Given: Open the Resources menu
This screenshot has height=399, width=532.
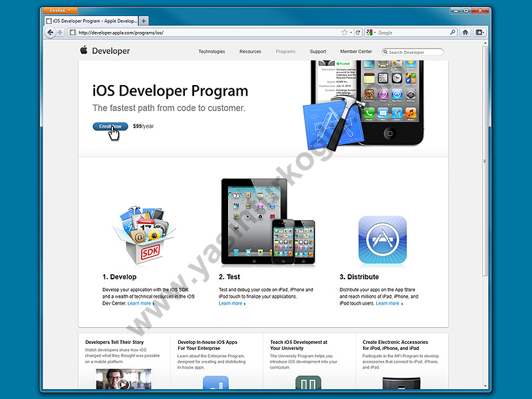Looking at the screenshot, I should click(250, 52).
